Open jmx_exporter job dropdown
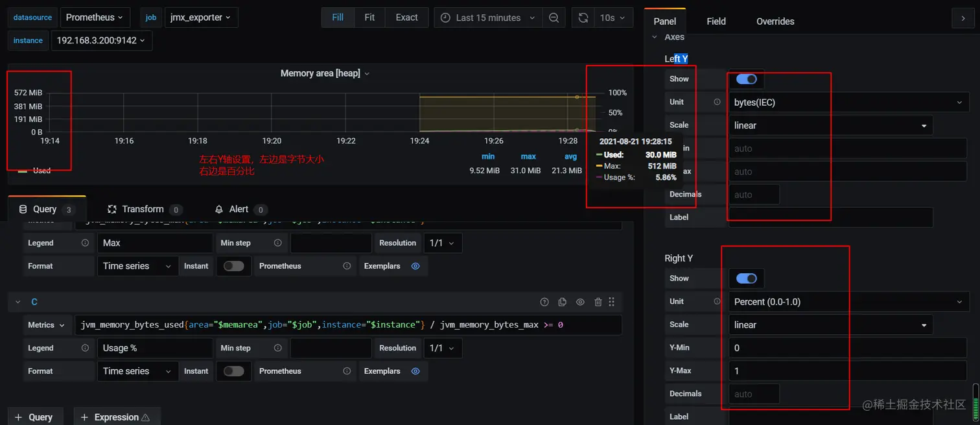 [201, 18]
